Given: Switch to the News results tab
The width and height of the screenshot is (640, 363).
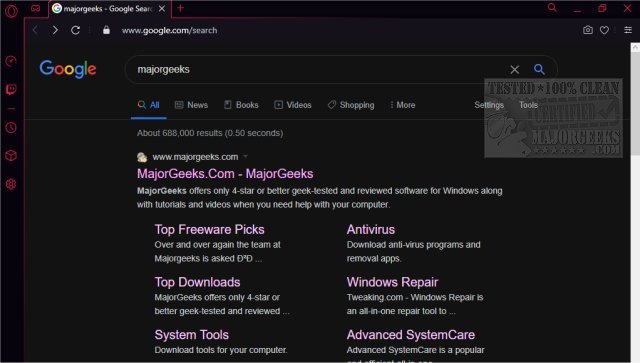Looking at the screenshot, I should click(x=191, y=105).
